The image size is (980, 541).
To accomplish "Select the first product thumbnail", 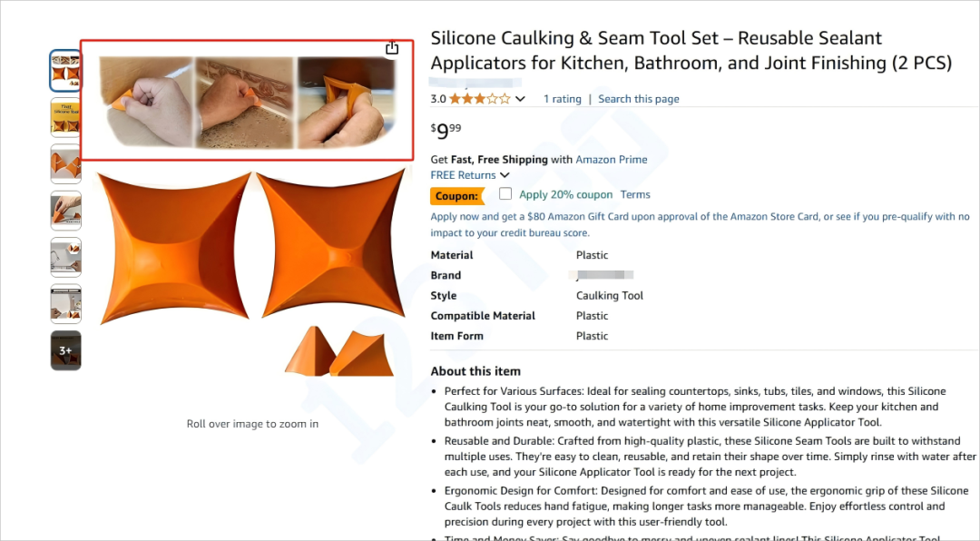I will point(66,71).
